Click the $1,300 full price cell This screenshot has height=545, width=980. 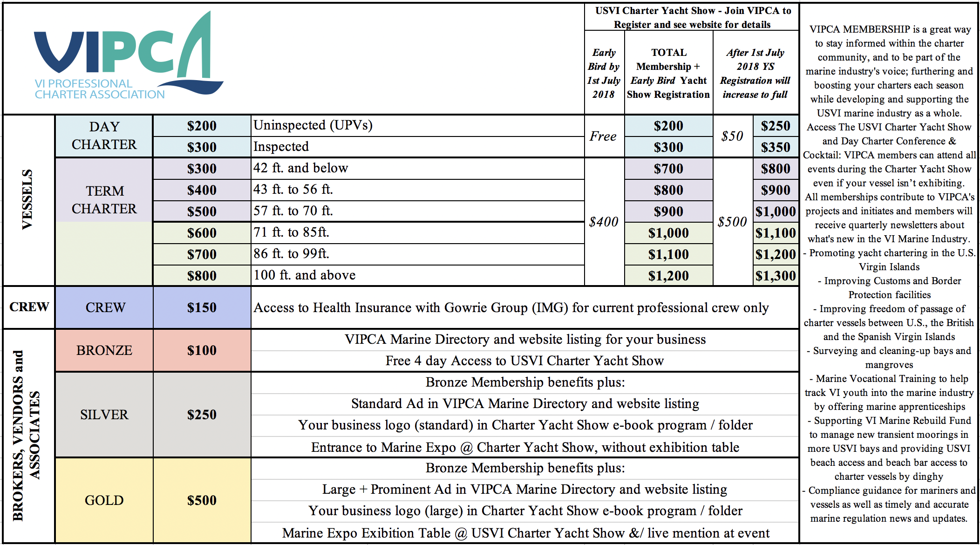776,275
